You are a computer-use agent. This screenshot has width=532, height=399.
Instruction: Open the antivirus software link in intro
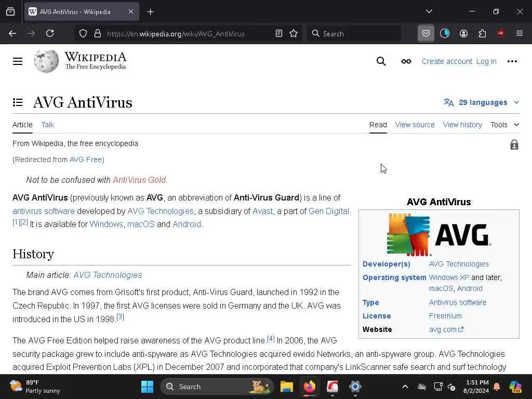tap(44, 211)
